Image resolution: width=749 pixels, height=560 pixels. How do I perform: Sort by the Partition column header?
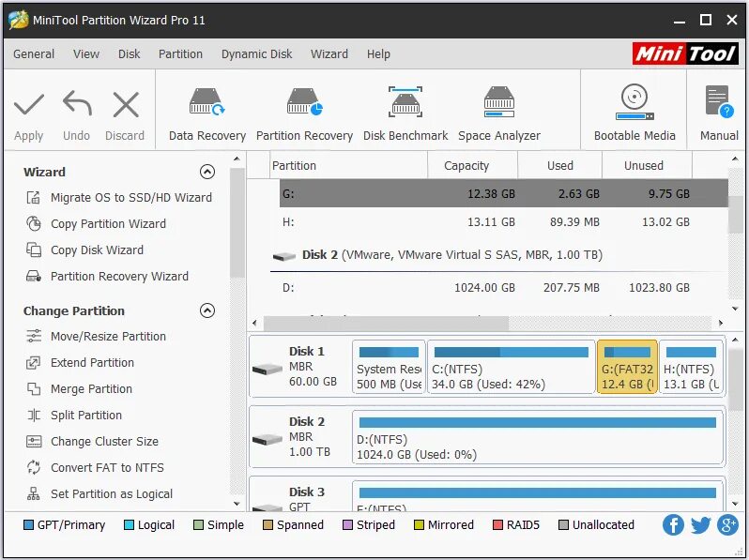click(349, 165)
